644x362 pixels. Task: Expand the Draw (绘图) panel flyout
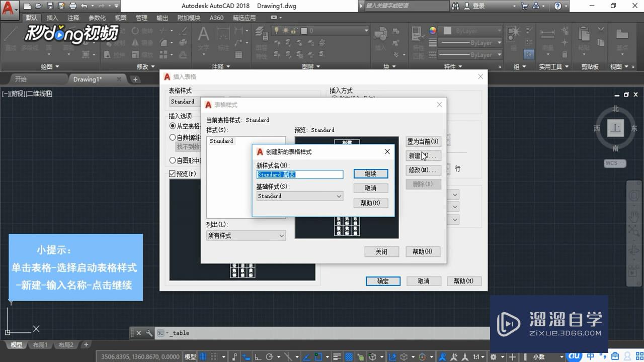50,66
